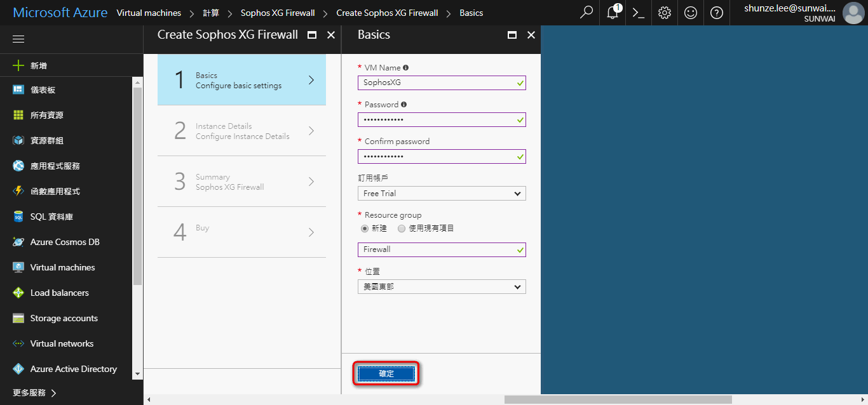Viewport: 868px width, 405px height.
Task: Select the 使用現有項目 radio button
Action: (x=402, y=229)
